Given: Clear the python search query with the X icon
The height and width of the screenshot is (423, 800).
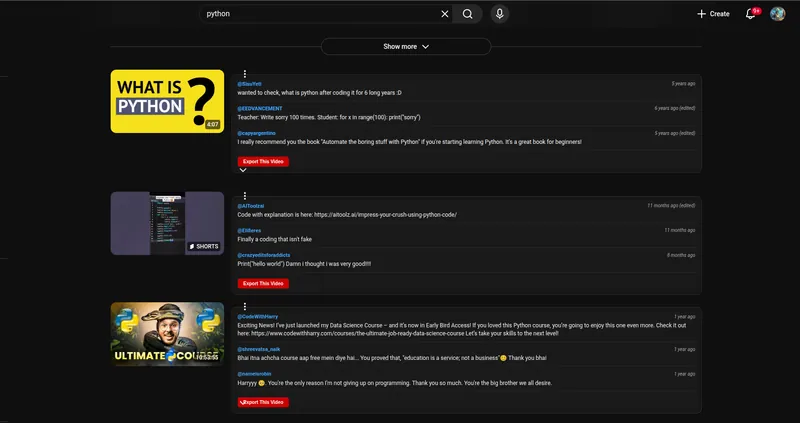Looking at the screenshot, I should point(444,14).
